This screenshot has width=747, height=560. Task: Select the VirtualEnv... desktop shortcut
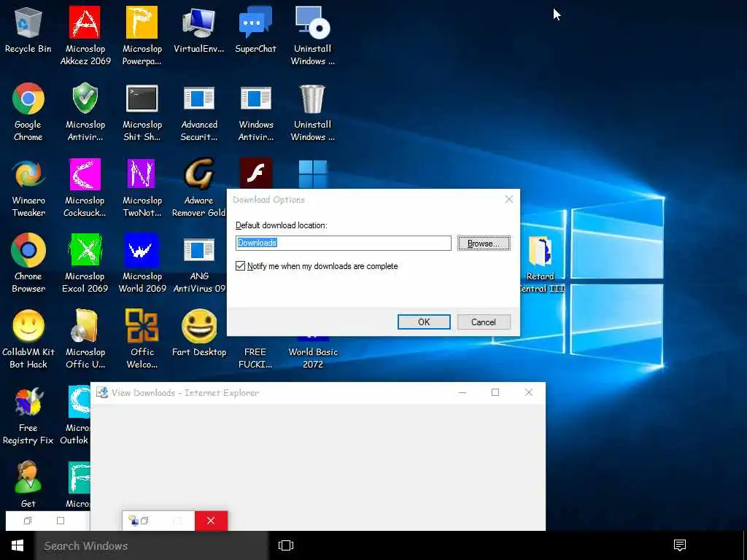click(198, 31)
